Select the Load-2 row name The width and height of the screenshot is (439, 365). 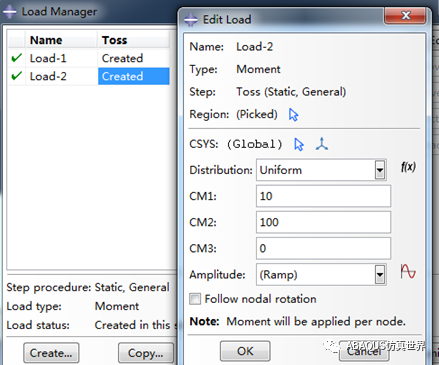coord(48,76)
